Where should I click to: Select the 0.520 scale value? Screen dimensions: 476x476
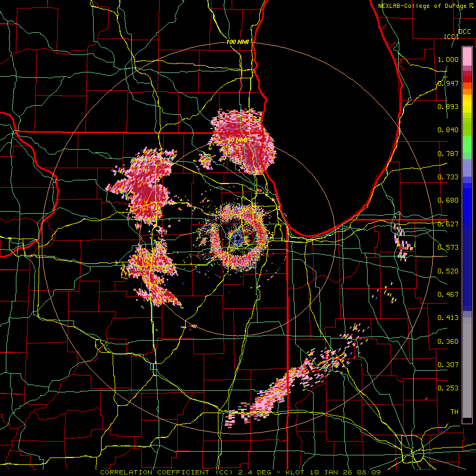point(448,271)
